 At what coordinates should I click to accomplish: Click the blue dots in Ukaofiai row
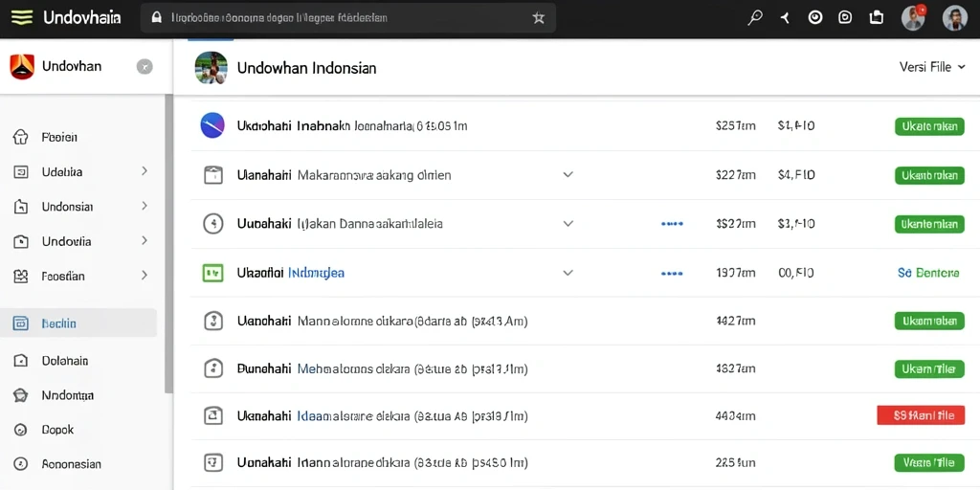[672, 273]
